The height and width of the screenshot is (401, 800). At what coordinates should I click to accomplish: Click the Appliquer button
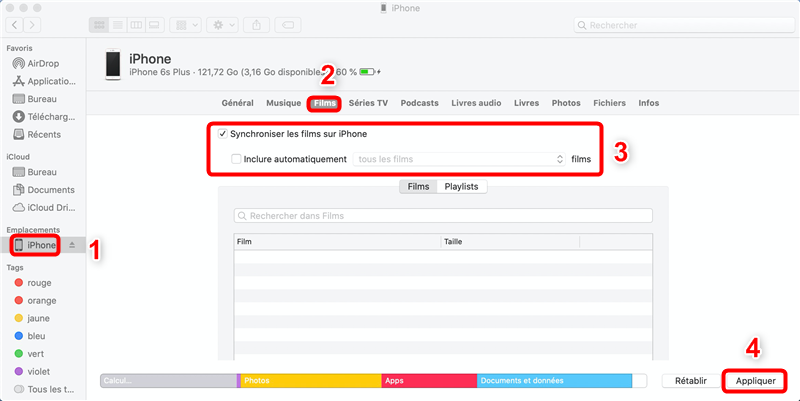(x=755, y=381)
